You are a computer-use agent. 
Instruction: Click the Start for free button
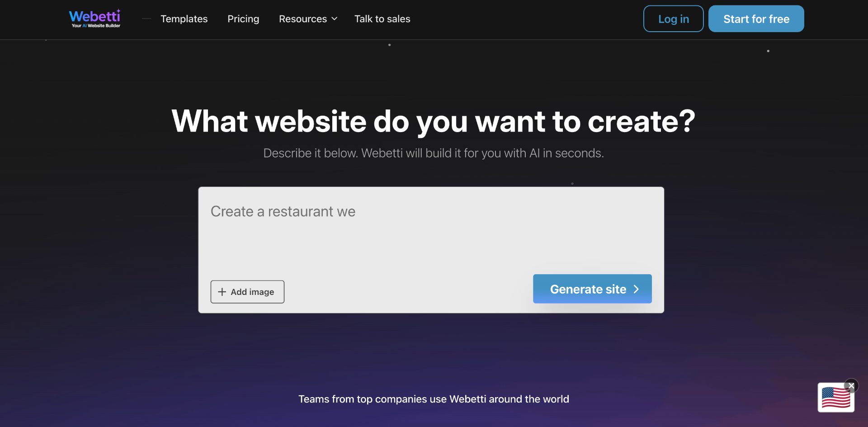coord(756,19)
